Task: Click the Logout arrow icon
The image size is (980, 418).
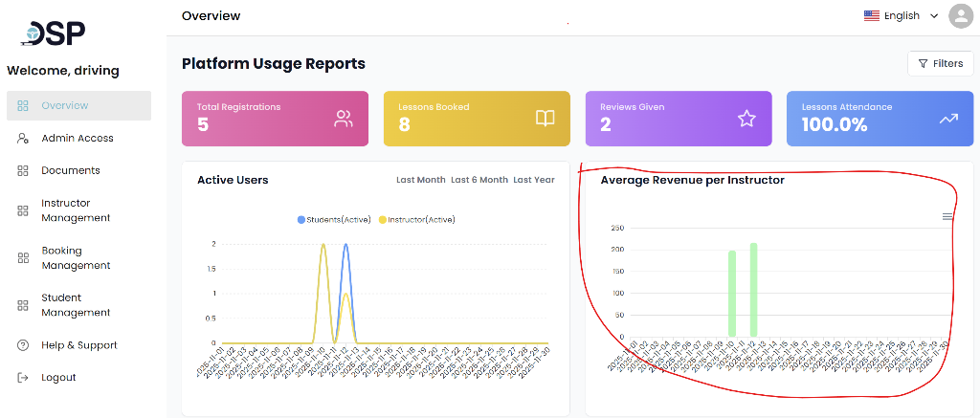Action: click(23, 378)
